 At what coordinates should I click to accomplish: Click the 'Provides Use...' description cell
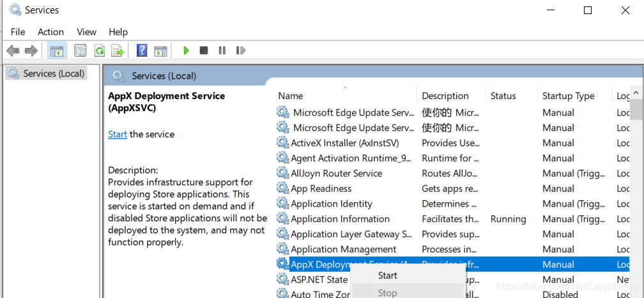(x=451, y=143)
